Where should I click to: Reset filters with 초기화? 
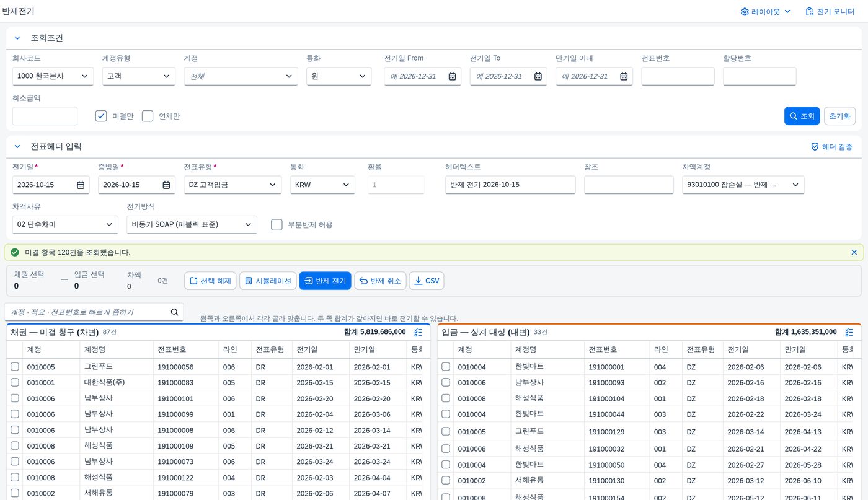click(839, 116)
